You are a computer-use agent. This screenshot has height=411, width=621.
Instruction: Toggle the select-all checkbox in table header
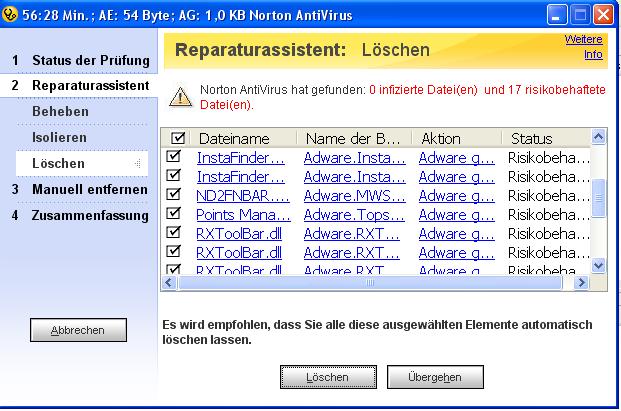(178, 138)
